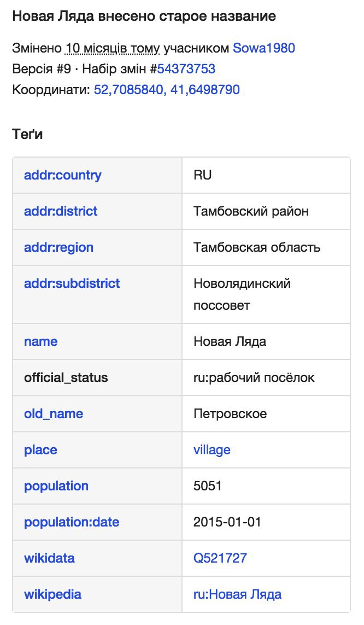Open Wikipedia article ru:Новая Ляда
The height and width of the screenshot is (625, 364).
(237, 594)
